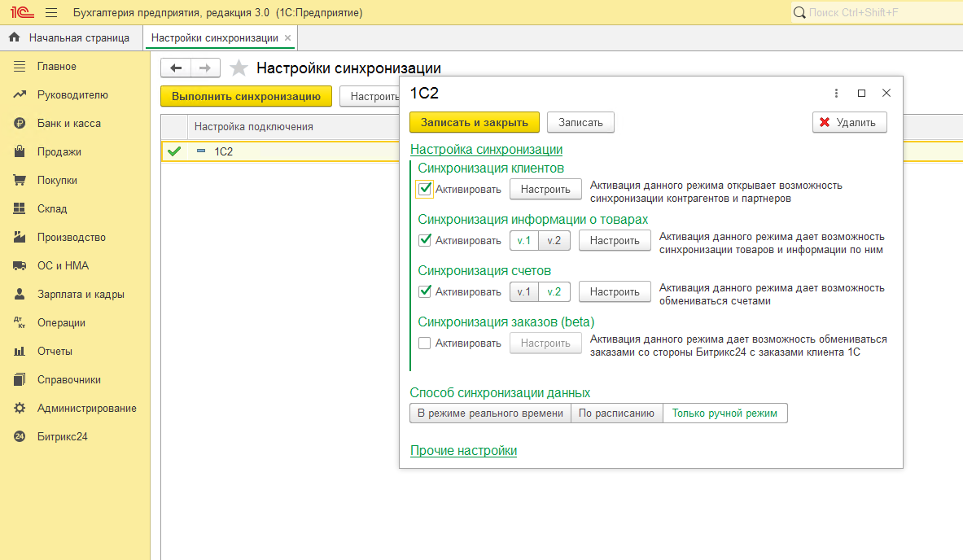Open Банк и касса section
The width and height of the screenshot is (963, 560).
coord(68,124)
